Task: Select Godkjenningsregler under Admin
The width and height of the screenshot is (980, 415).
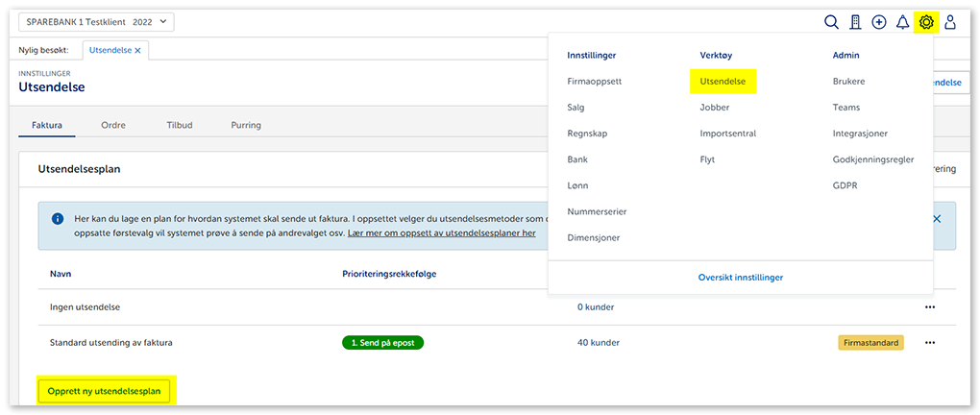Action: (x=872, y=159)
